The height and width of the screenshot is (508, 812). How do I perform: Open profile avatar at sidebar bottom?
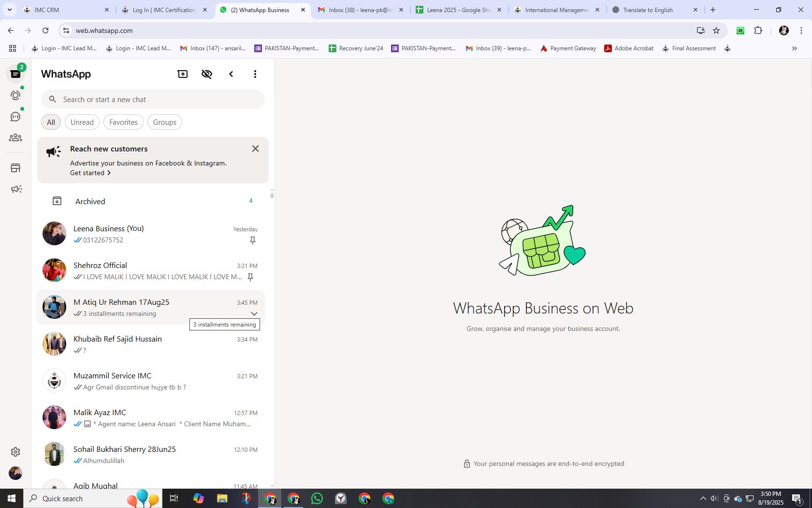(x=15, y=473)
